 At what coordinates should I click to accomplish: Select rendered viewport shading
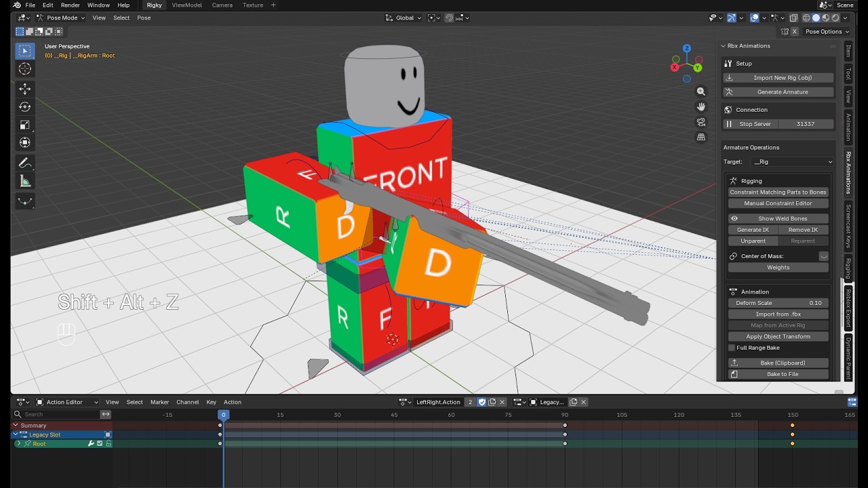tap(835, 18)
